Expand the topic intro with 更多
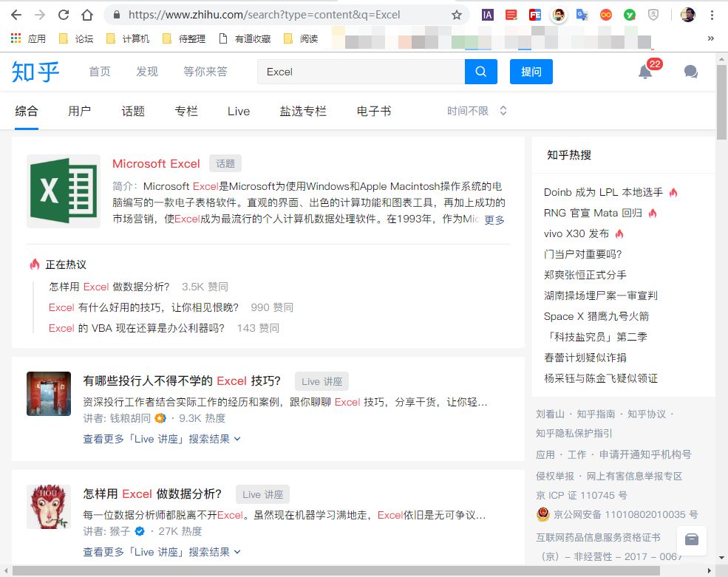Viewport: 728px width, 577px height. click(494, 219)
